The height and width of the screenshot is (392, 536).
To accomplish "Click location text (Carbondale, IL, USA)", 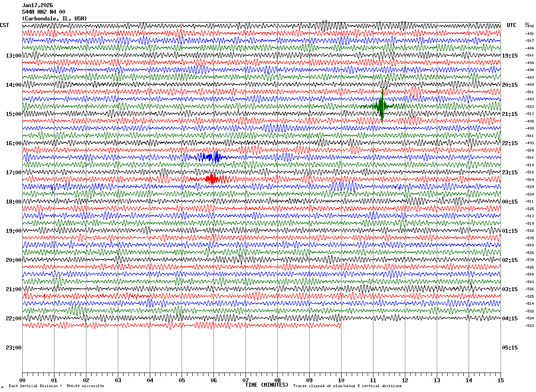I will (54, 19).
